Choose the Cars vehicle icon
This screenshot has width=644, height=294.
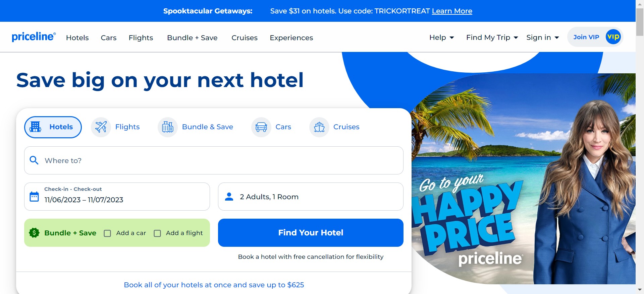click(x=261, y=127)
